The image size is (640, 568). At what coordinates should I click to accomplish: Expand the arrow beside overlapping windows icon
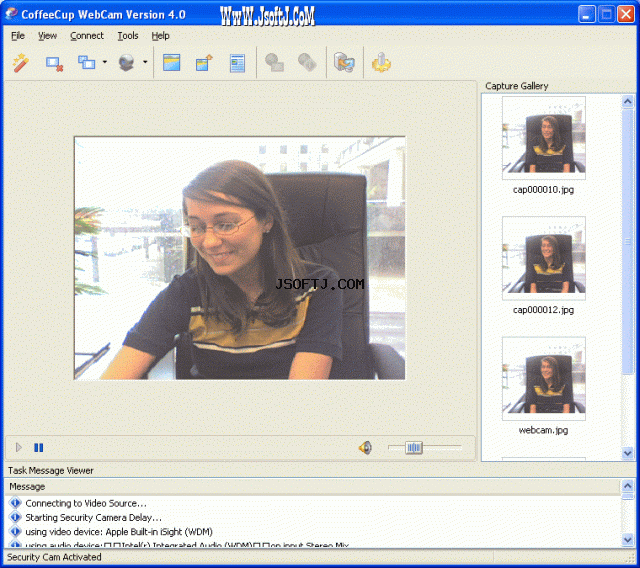(x=105, y=62)
